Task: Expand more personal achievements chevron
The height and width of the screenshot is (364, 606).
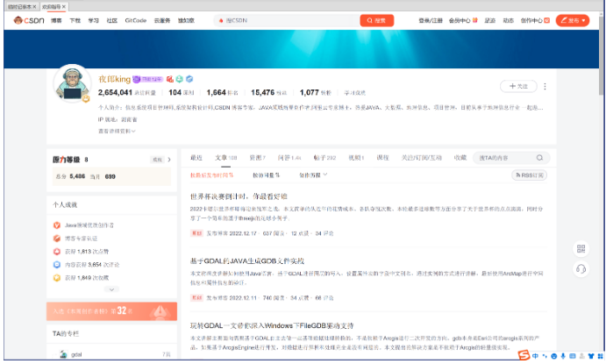Action: 111,289
